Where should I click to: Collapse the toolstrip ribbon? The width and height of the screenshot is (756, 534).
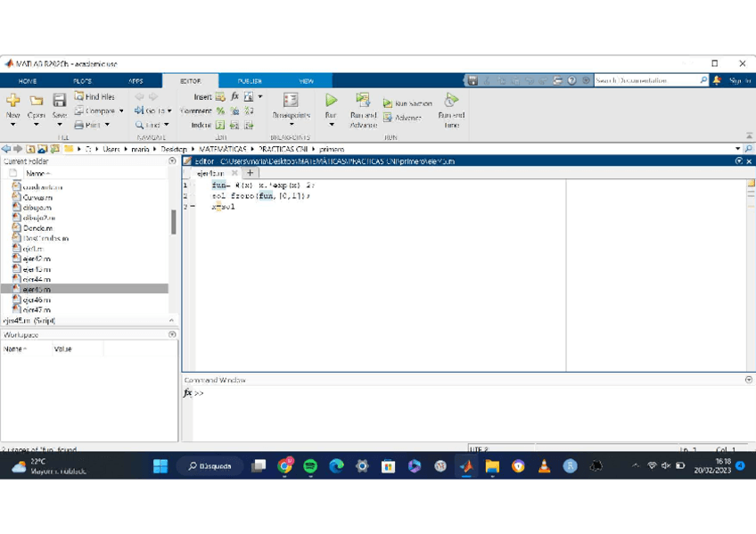(748, 136)
